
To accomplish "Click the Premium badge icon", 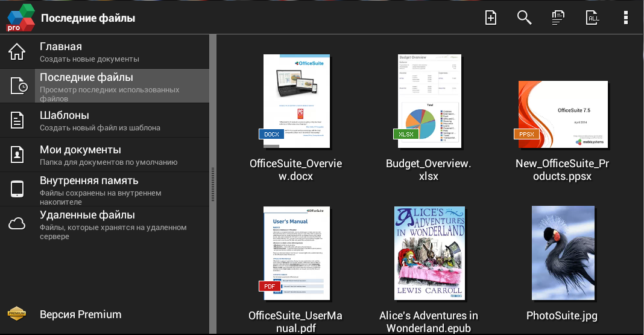I will pos(17,314).
